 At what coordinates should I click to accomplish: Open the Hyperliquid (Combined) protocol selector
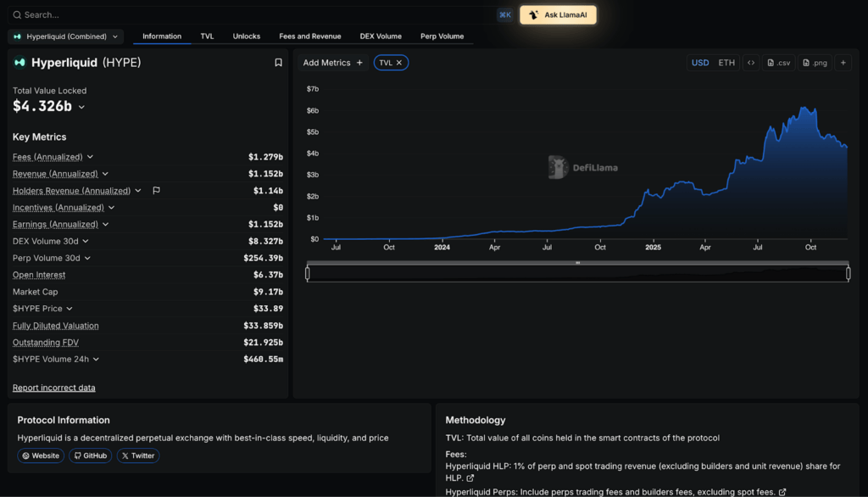[65, 36]
